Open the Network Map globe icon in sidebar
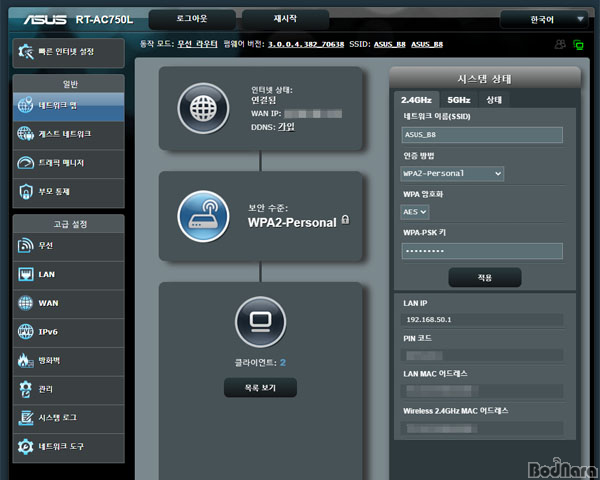 [25, 105]
